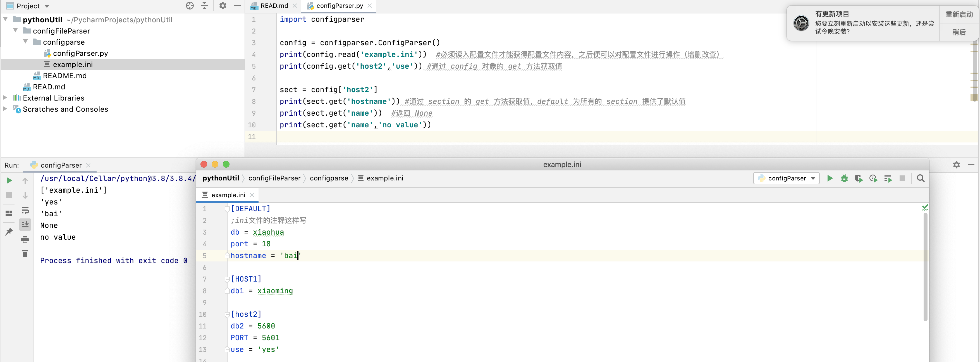The image size is (980, 362).
Task: Open Search Everywhere magnifier icon
Action: pyautogui.click(x=920, y=178)
